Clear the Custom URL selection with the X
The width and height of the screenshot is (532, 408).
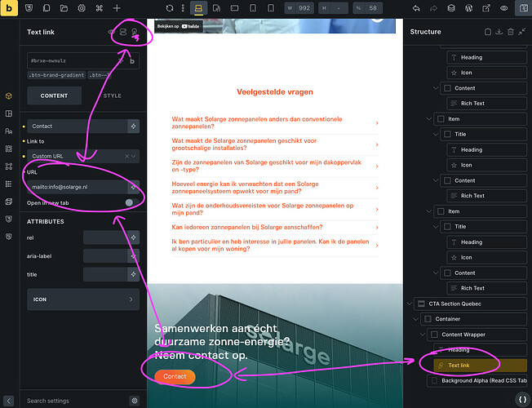pyautogui.click(x=127, y=156)
